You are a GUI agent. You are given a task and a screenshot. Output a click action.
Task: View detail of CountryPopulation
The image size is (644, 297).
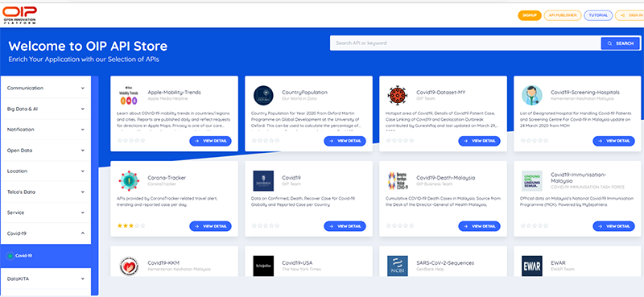click(x=345, y=141)
